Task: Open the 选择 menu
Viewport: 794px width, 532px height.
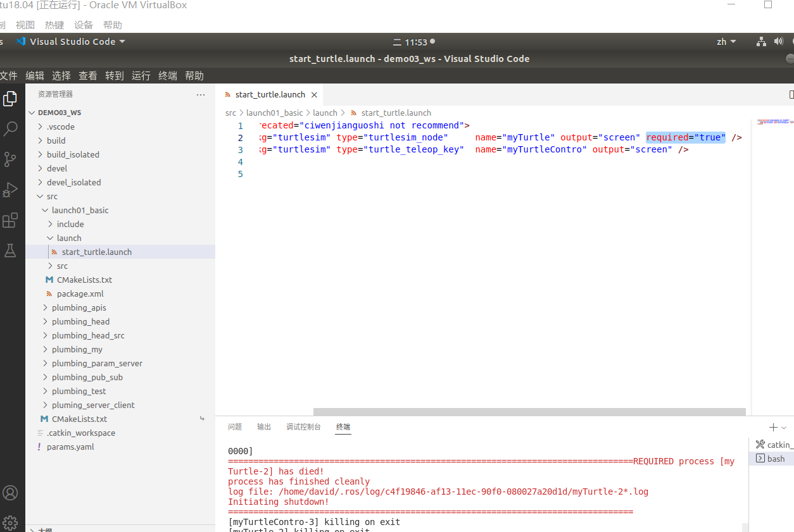Action: coord(61,76)
